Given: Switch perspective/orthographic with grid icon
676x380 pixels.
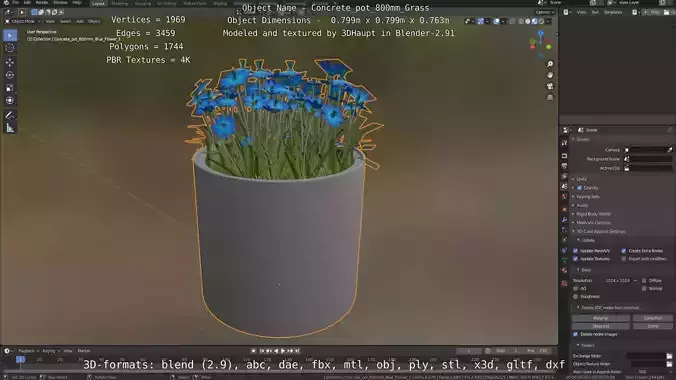Looking at the screenshot, I should click(550, 97).
